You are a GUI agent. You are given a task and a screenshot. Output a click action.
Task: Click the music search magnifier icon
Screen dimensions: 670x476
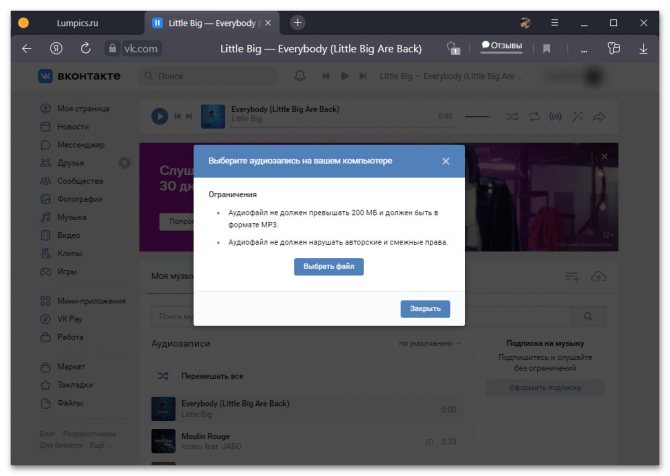(588, 316)
